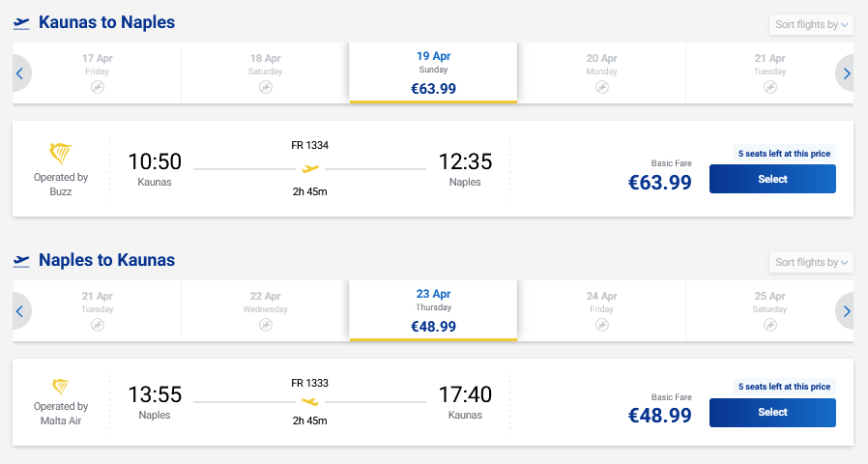
Task: Click the 18 Apr Saturday date cell
Action: (x=265, y=72)
